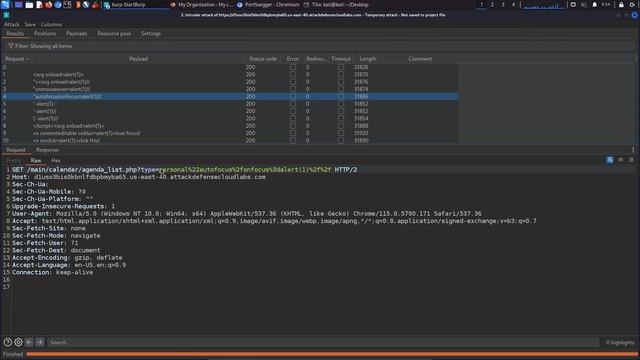Sort by the Request column header
Viewport: 640px width, 360px height.
(16, 59)
